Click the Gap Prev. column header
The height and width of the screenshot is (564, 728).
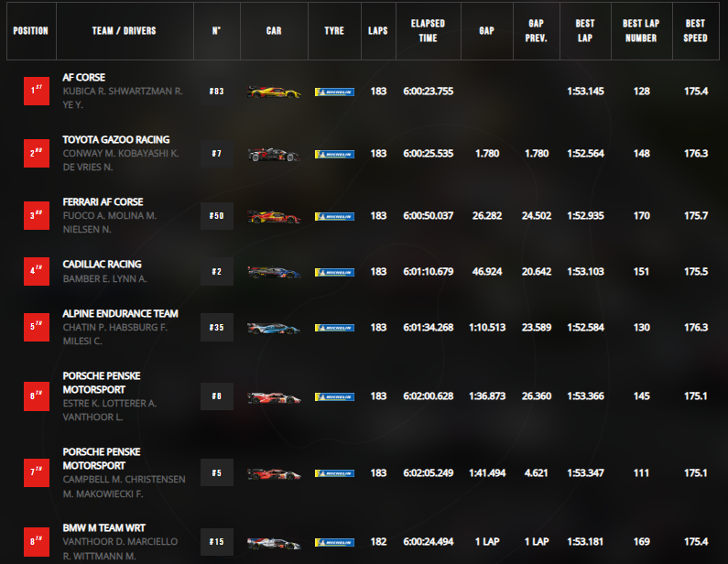point(537,31)
